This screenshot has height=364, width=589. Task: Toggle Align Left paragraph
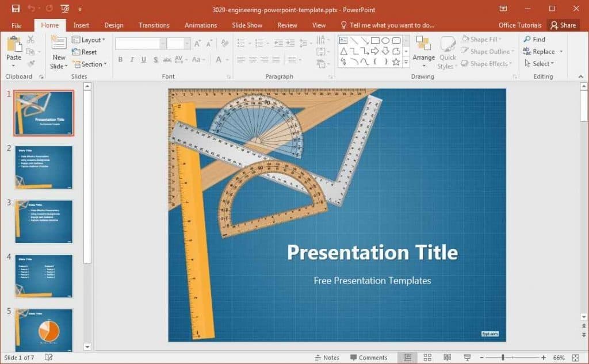click(241, 60)
